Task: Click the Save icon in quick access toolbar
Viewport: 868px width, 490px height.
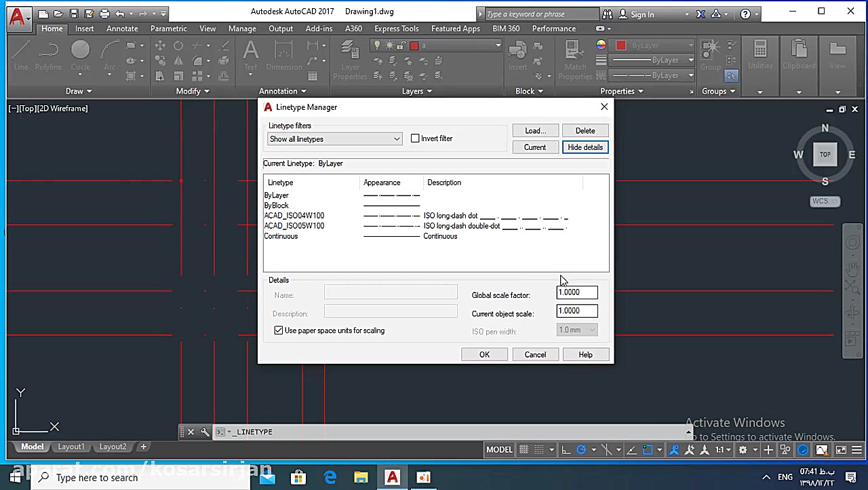Action: tap(74, 14)
